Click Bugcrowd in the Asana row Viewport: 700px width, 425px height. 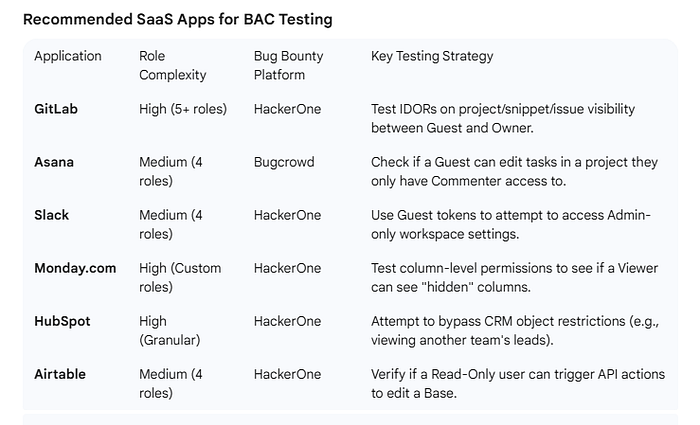(284, 162)
